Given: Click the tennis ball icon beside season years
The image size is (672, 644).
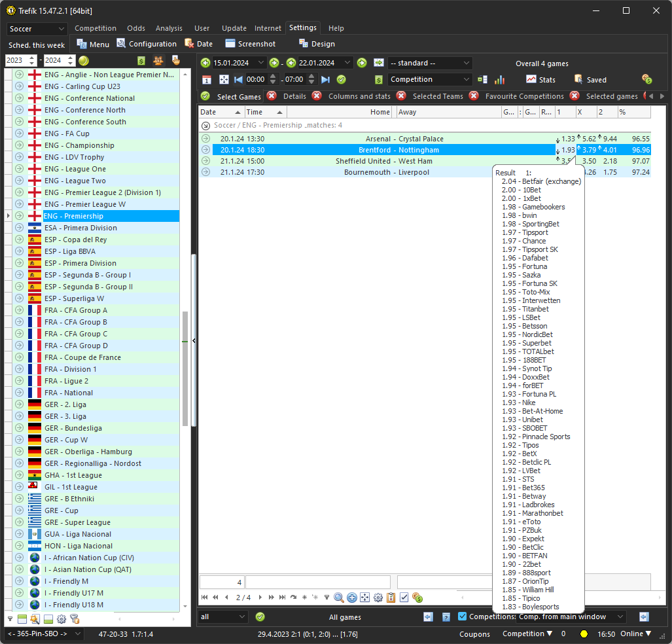Looking at the screenshot, I should [84, 61].
